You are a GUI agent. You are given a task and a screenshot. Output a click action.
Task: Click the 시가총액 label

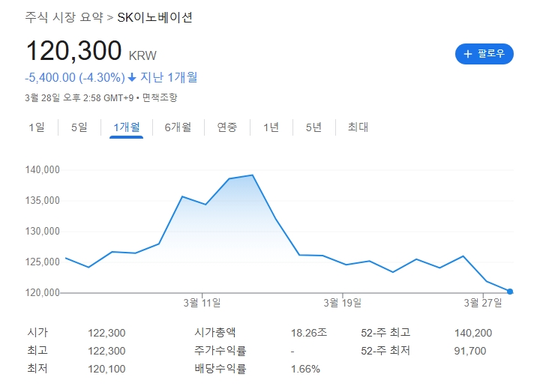coord(215,332)
